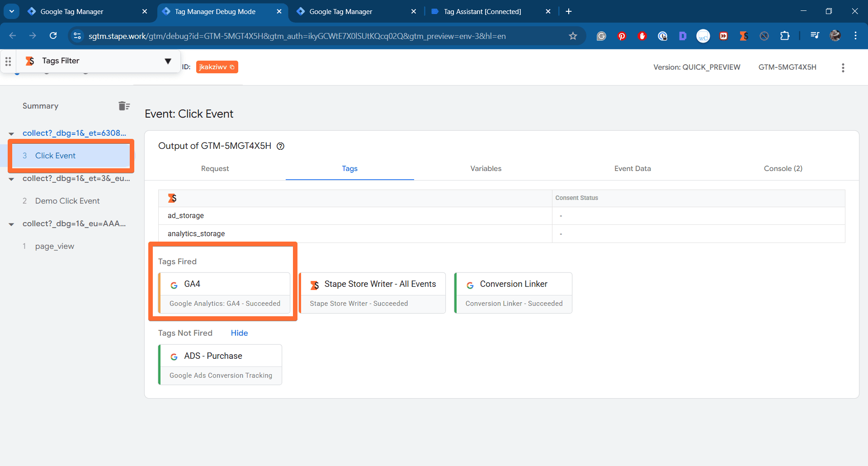Open the three-dot menu in the debug header
868x466 pixels.
click(843, 67)
